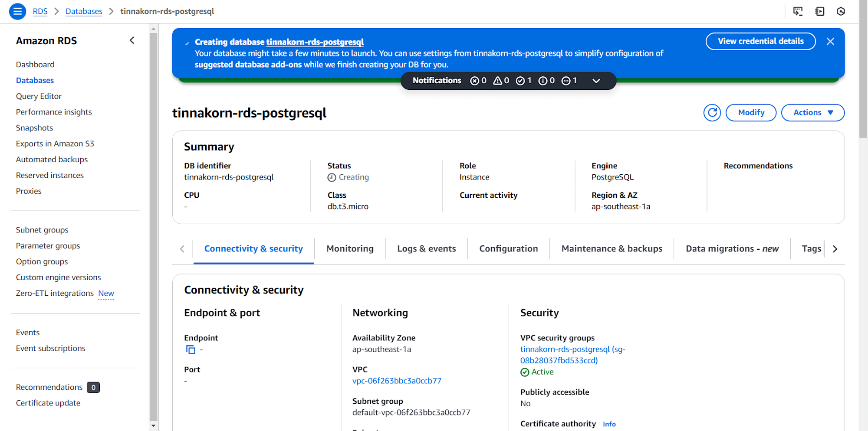
Task: Collapse the Amazon RDS side panel
Action: tap(132, 40)
